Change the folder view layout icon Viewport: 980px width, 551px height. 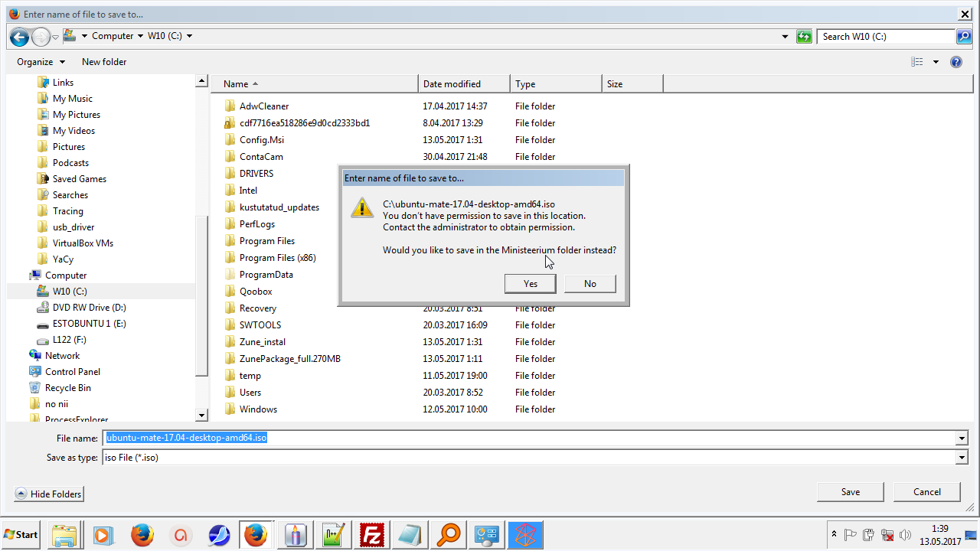coord(917,62)
